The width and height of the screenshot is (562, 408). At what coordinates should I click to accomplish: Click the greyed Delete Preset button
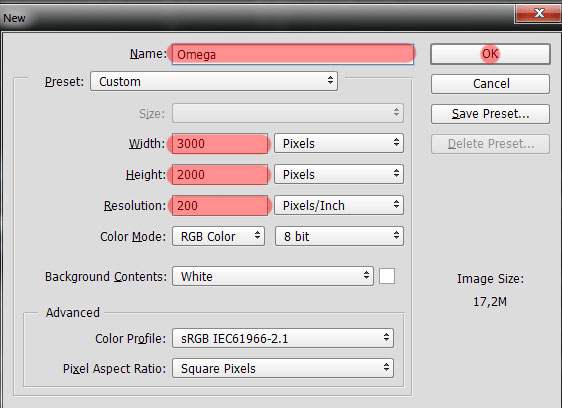pos(490,144)
